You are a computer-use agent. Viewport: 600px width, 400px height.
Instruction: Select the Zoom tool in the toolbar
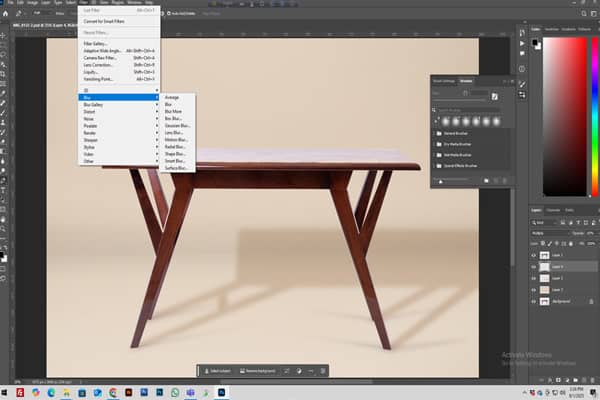click(x=3, y=229)
